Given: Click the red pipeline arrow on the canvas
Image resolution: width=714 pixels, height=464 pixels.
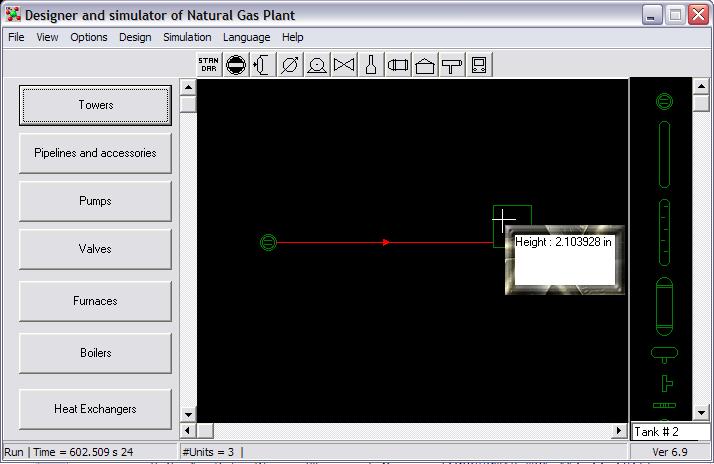Looking at the screenshot, I should coord(386,242).
